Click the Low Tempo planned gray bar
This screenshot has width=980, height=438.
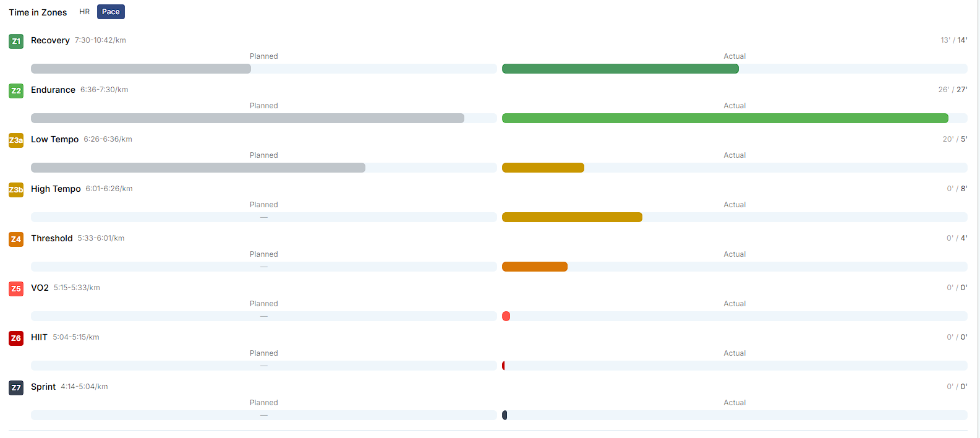(198, 168)
